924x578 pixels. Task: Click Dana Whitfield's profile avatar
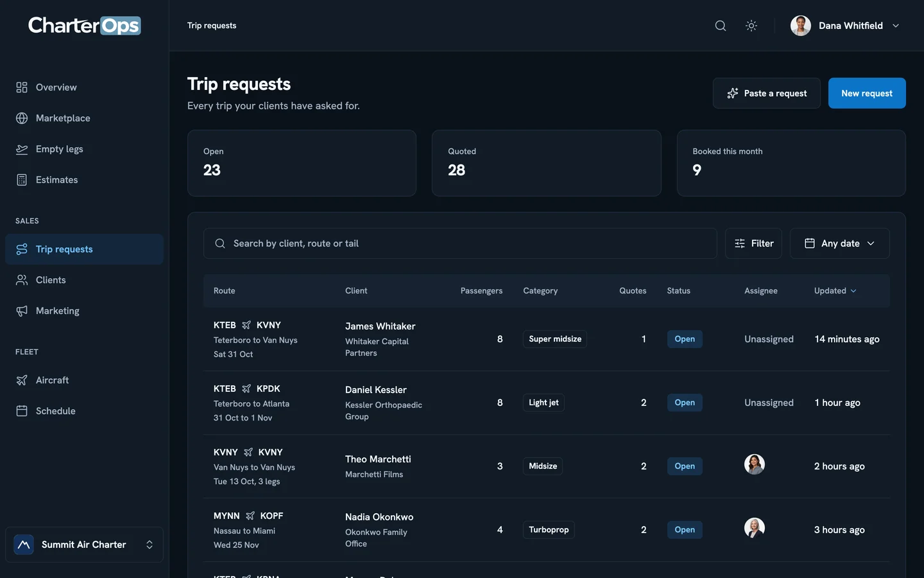click(800, 26)
